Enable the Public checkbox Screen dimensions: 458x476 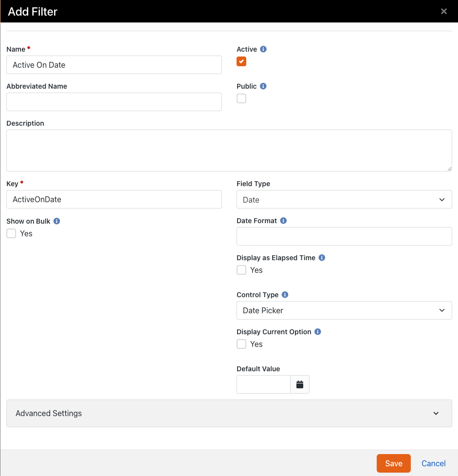(x=241, y=98)
